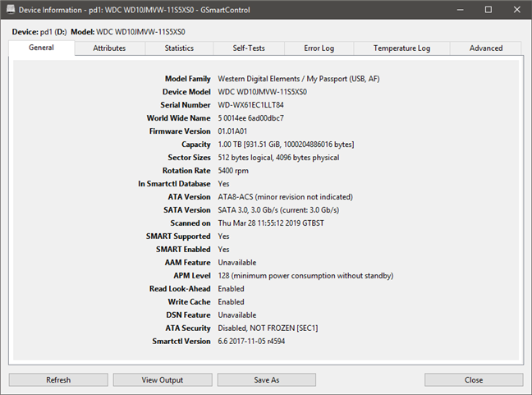This screenshot has height=395, width=532.
Task: Click the Refresh button
Action: [58, 380]
